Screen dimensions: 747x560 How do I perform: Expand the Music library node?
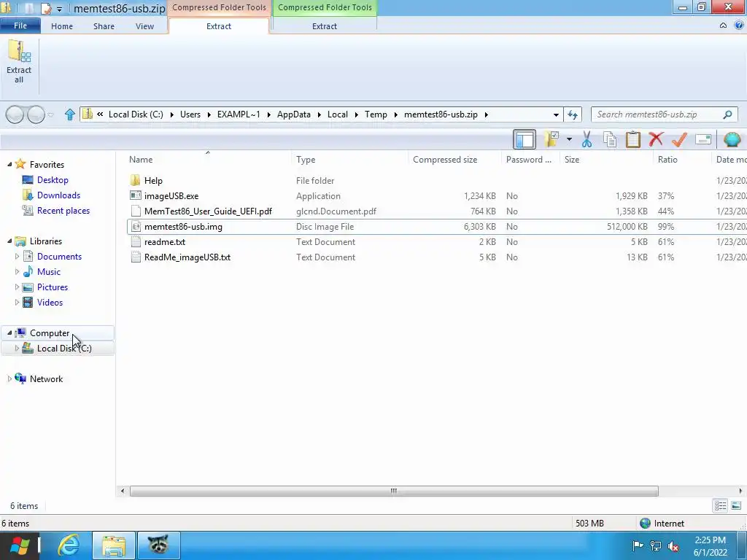[18, 272]
